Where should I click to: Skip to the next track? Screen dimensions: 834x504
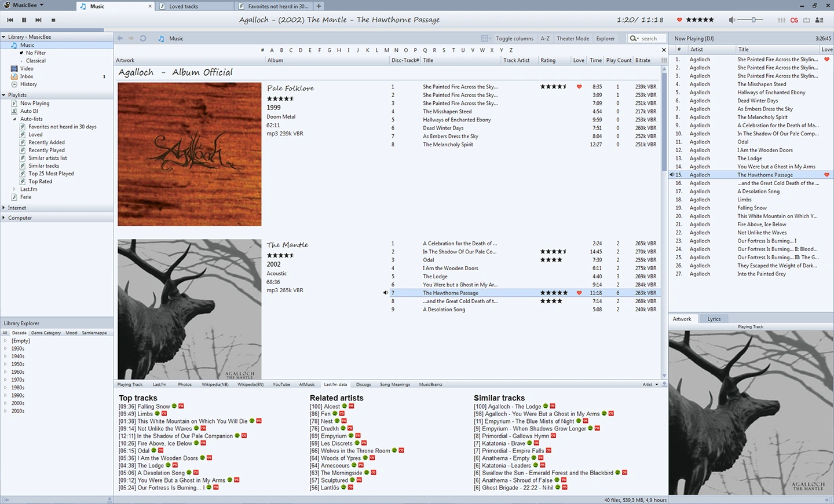pos(39,20)
